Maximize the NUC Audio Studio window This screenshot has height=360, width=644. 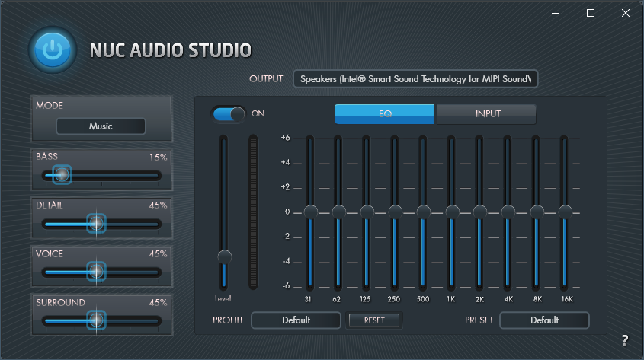click(590, 13)
